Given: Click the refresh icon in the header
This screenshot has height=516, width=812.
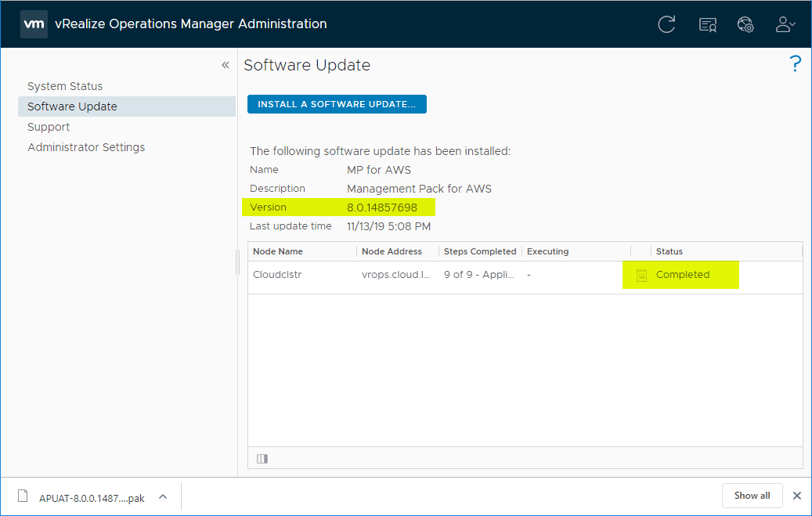Looking at the screenshot, I should click(x=666, y=24).
